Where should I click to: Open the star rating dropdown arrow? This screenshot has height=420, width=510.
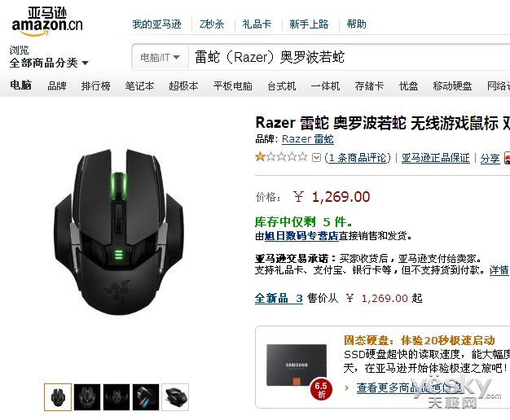coord(316,158)
